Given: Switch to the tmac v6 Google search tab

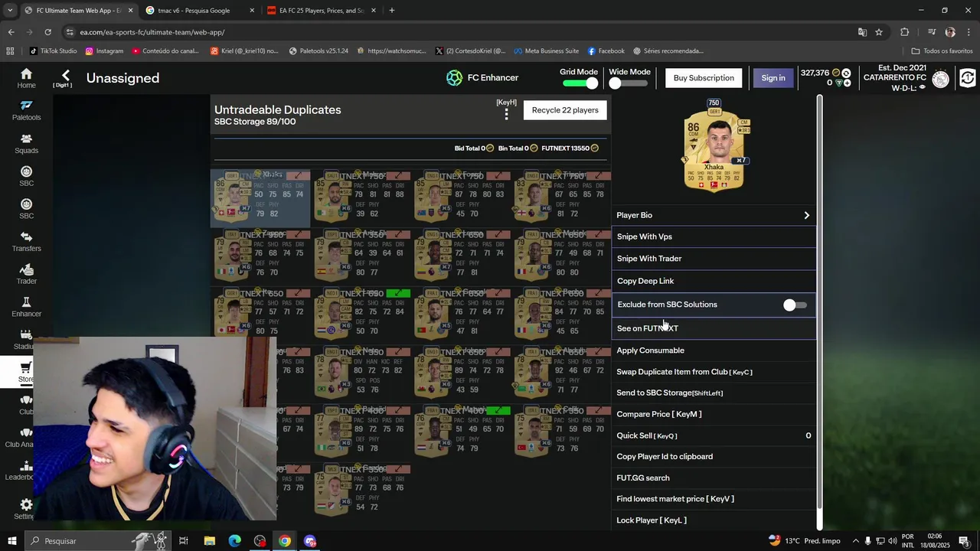Looking at the screenshot, I should point(199,11).
